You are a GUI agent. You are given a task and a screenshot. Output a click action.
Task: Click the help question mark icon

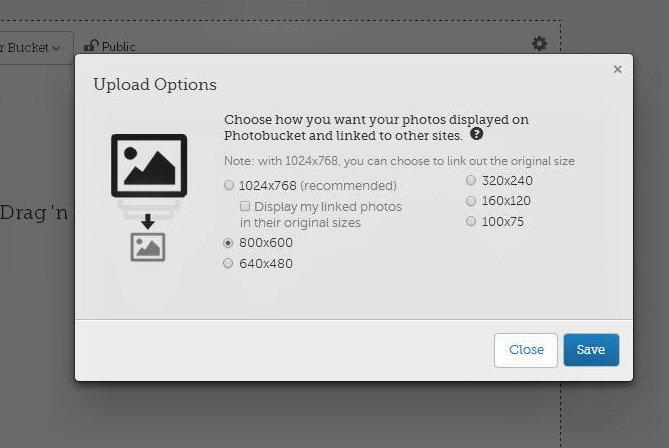pyautogui.click(x=476, y=134)
